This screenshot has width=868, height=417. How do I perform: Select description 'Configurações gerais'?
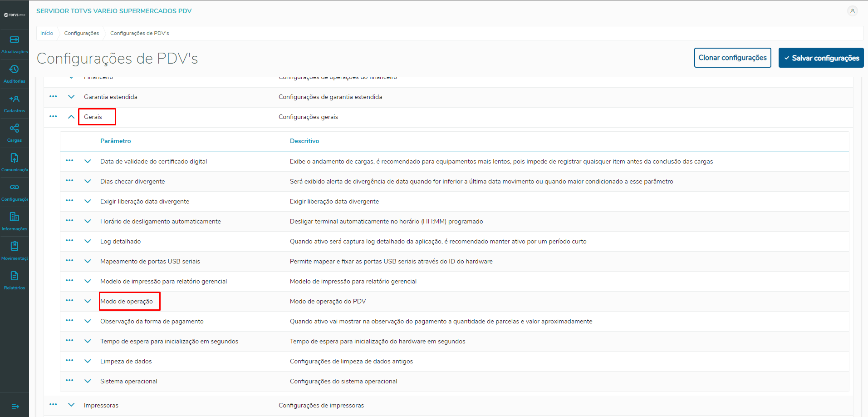pyautogui.click(x=309, y=117)
